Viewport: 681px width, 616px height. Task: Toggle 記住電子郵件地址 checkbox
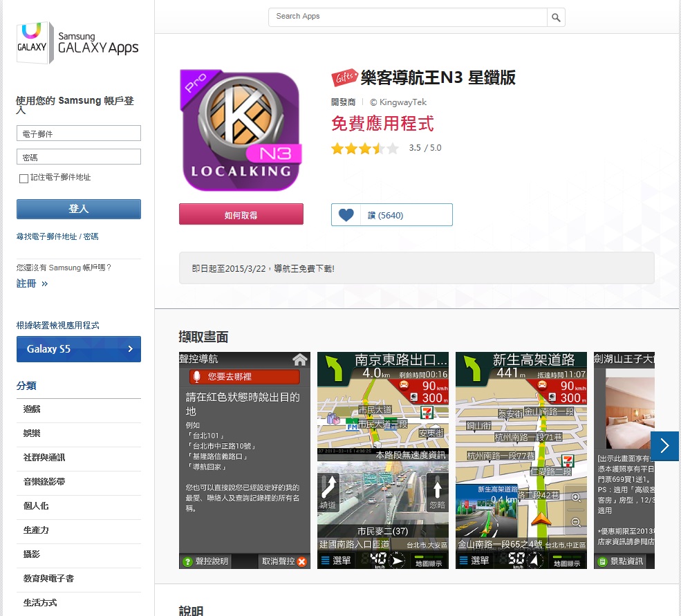[24, 178]
